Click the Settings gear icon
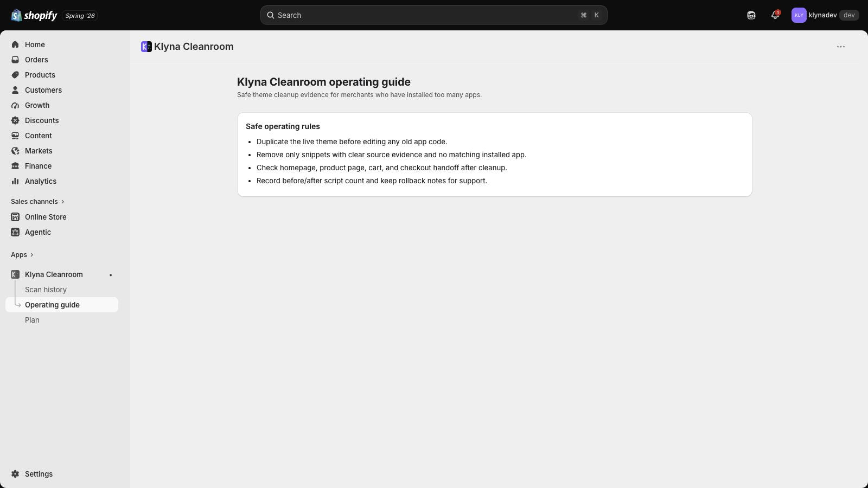This screenshot has width=868, height=488. click(x=15, y=474)
